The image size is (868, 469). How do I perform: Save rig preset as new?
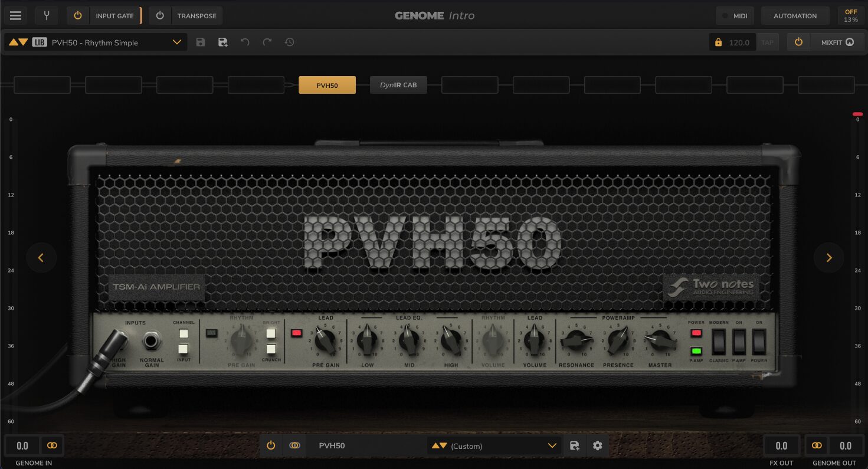tap(223, 42)
